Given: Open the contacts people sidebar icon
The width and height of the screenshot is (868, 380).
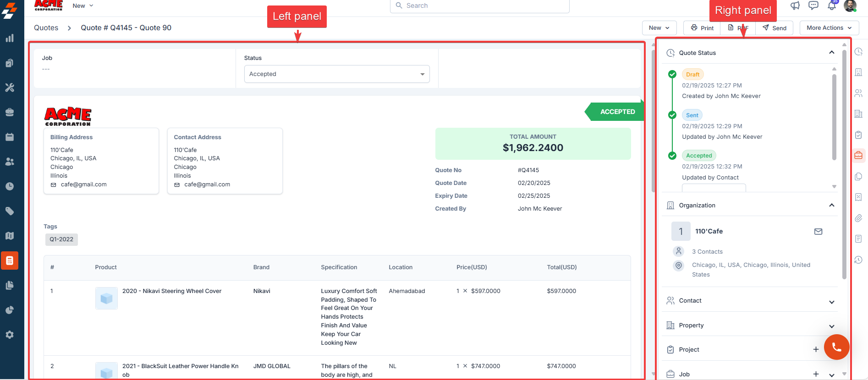Looking at the screenshot, I should click(10, 162).
